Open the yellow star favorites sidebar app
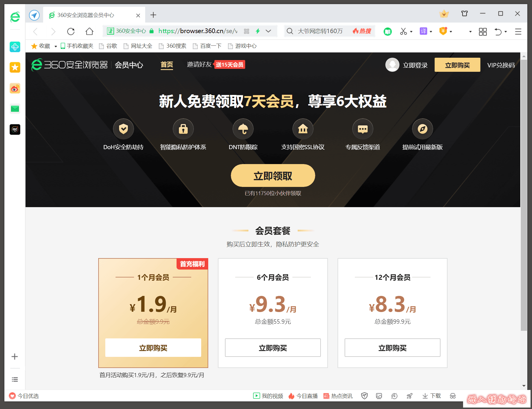 coord(15,67)
